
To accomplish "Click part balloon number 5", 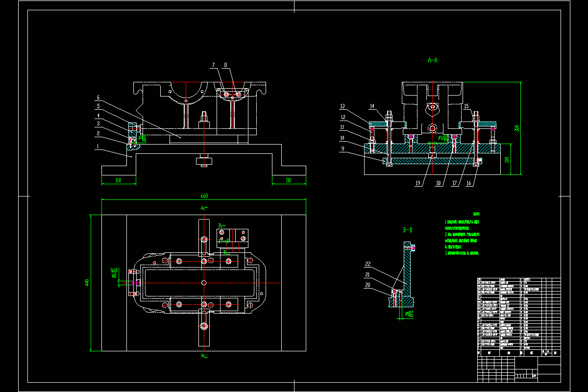I will click(x=98, y=106).
